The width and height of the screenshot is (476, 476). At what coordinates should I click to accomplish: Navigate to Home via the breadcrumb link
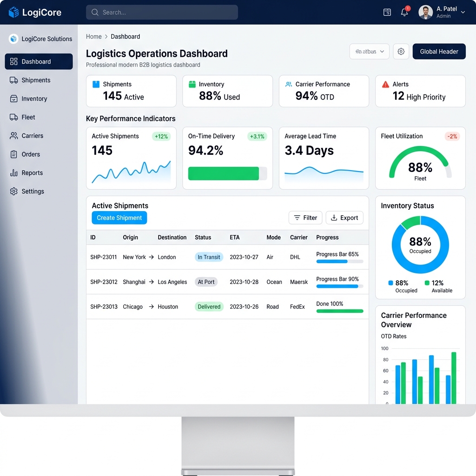tap(93, 36)
